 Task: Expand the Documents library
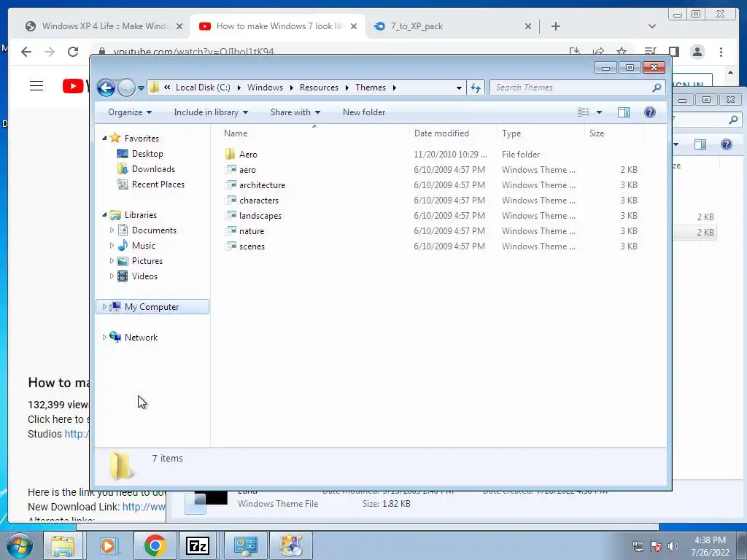112,230
